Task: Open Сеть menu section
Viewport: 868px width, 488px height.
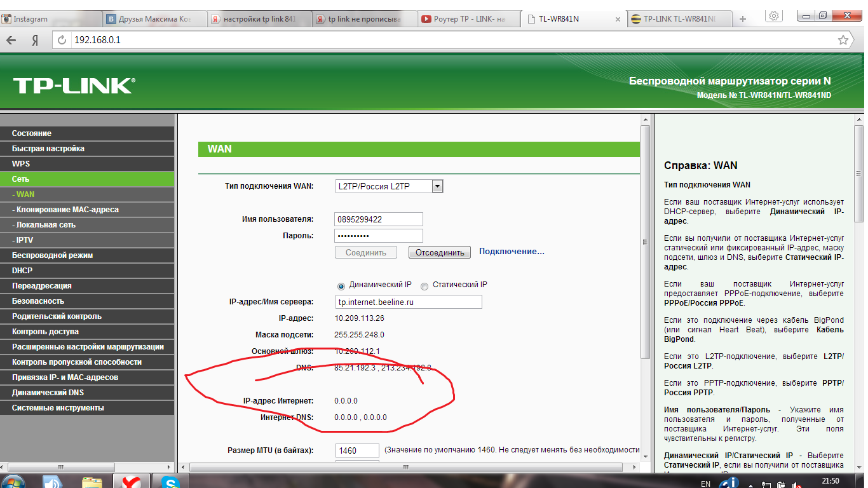Action: click(x=87, y=179)
